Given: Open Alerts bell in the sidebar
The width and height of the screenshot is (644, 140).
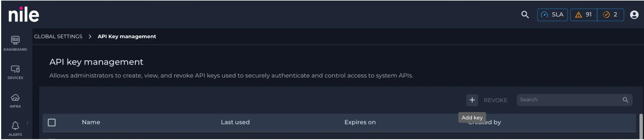Looking at the screenshot, I should [x=15, y=129].
